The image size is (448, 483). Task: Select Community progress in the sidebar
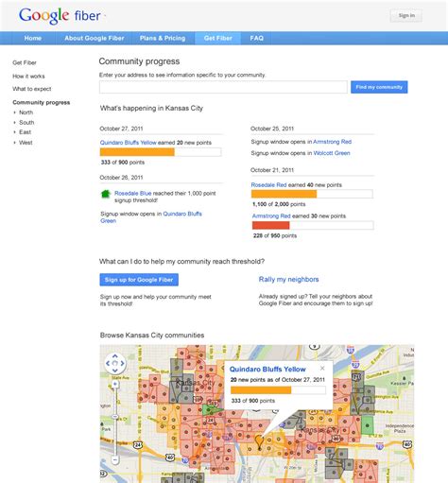click(42, 102)
